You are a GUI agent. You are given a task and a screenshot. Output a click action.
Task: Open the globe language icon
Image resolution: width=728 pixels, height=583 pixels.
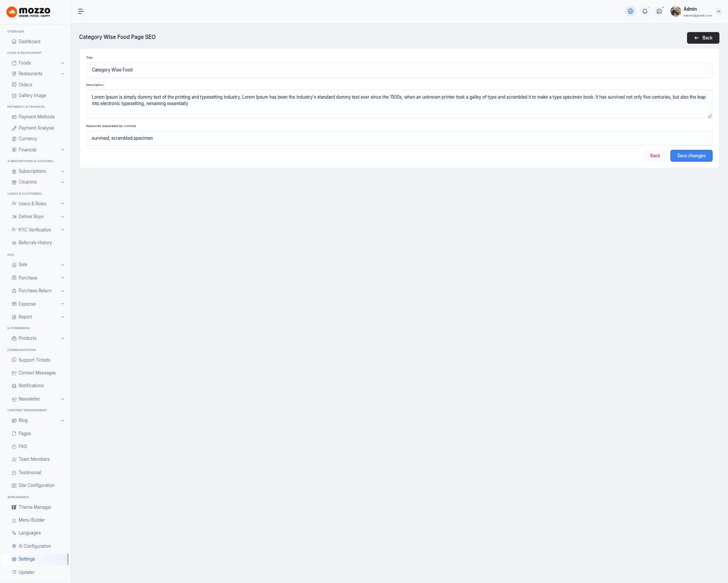[630, 11]
